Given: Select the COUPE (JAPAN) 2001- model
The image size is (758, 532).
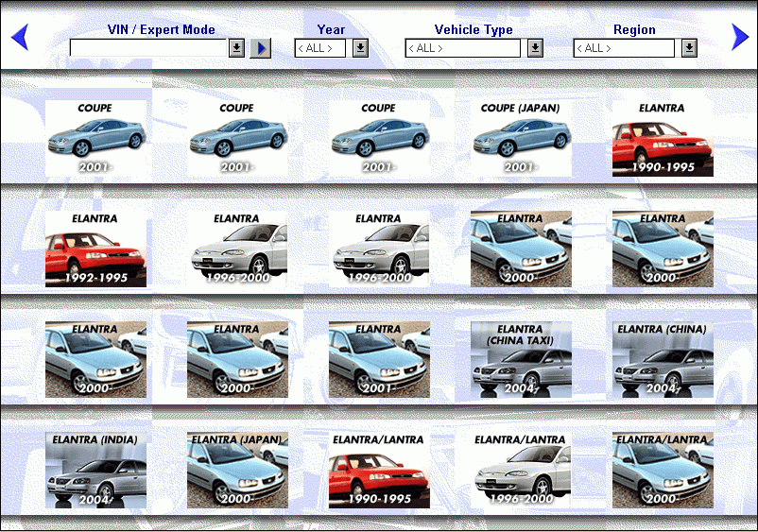Looking at the screenshot, I should point(521,138).
